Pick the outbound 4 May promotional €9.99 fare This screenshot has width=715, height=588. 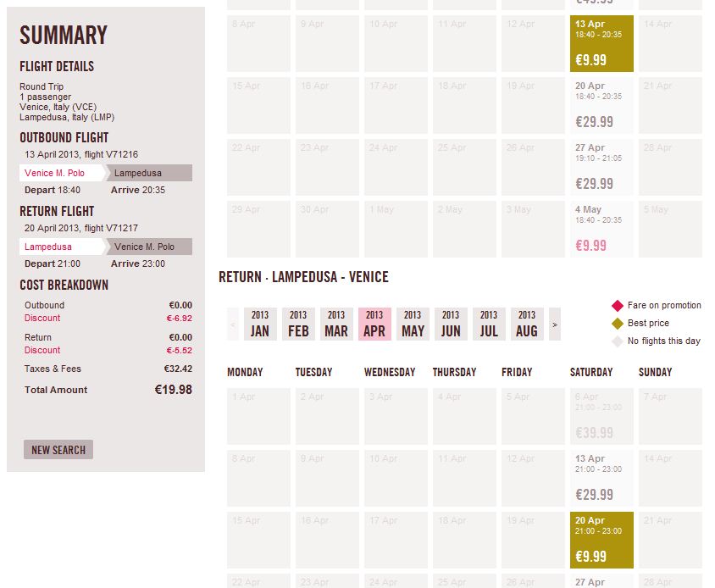pos(601,229)
